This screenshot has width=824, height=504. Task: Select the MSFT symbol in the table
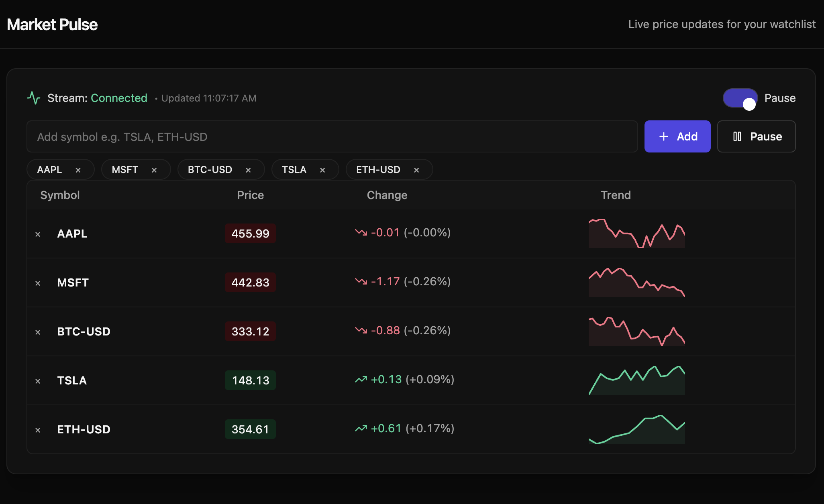coord(73,282)
